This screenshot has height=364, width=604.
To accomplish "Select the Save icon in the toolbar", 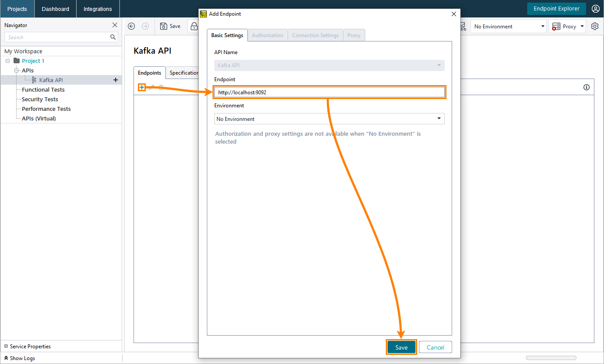I will point(170,26).
